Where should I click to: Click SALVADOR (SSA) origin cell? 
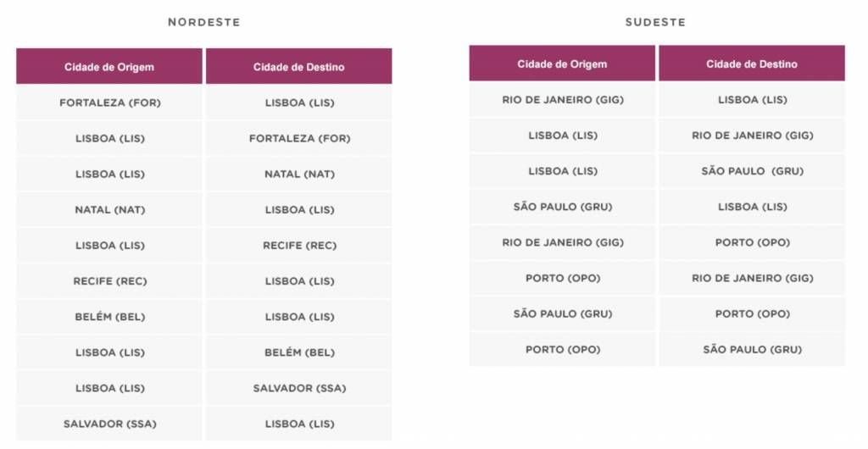tap(109, 424)
